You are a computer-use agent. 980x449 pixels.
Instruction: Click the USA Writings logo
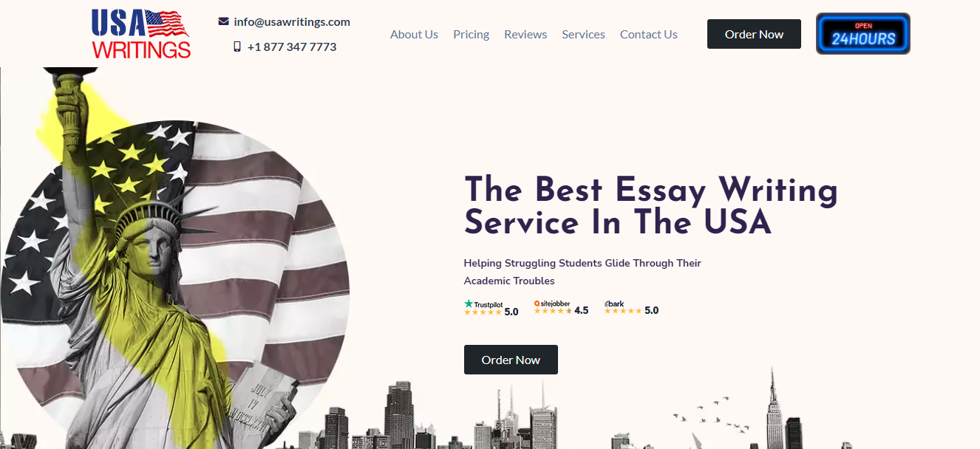(141, 34)
